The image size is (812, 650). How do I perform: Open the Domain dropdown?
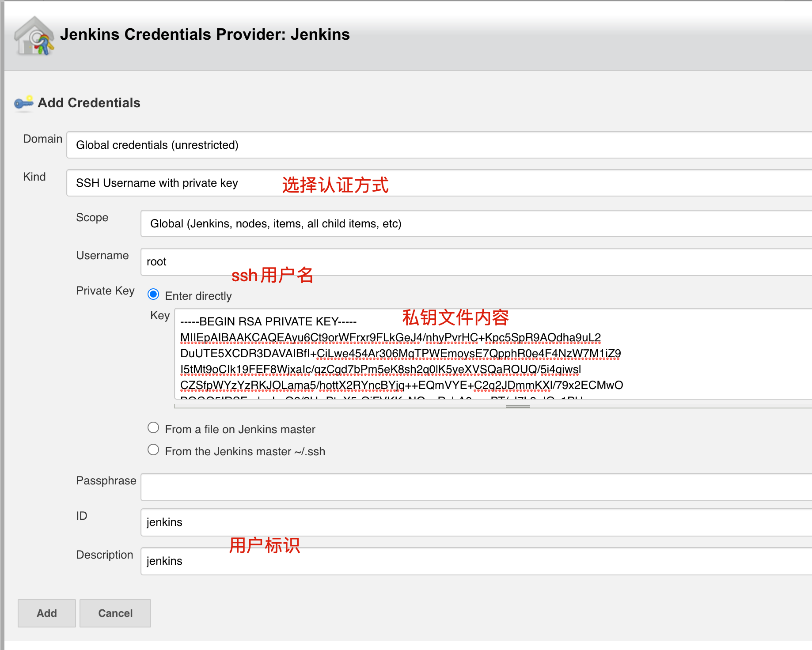(x=439, y=145)
